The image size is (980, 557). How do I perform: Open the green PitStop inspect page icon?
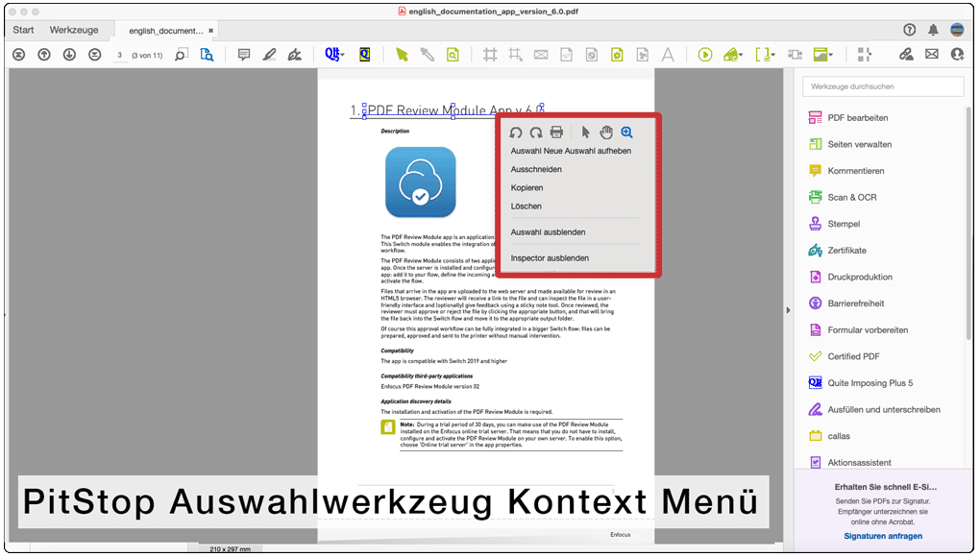coord(453,55)
